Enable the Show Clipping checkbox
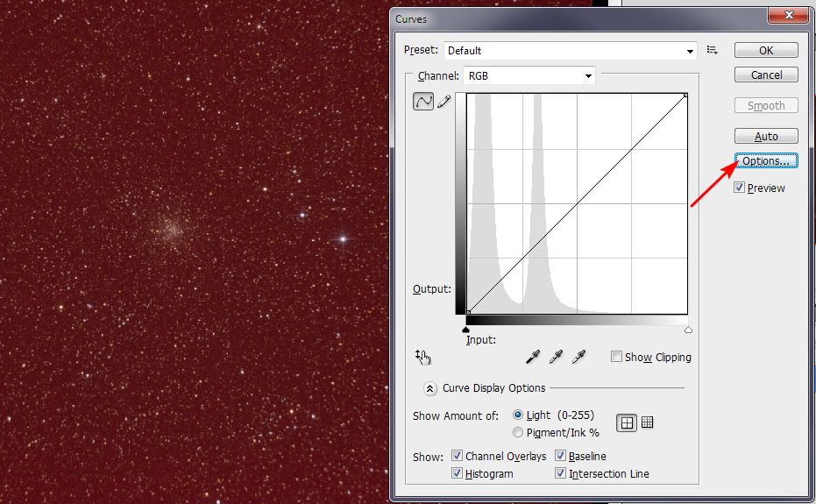 pyautogui.click(x=617, y=357)
